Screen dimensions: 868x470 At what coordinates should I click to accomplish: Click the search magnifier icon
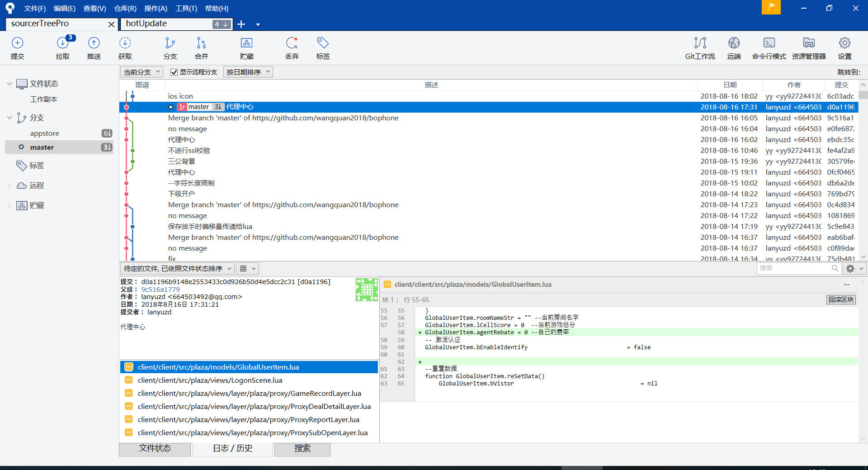[835, 268]
